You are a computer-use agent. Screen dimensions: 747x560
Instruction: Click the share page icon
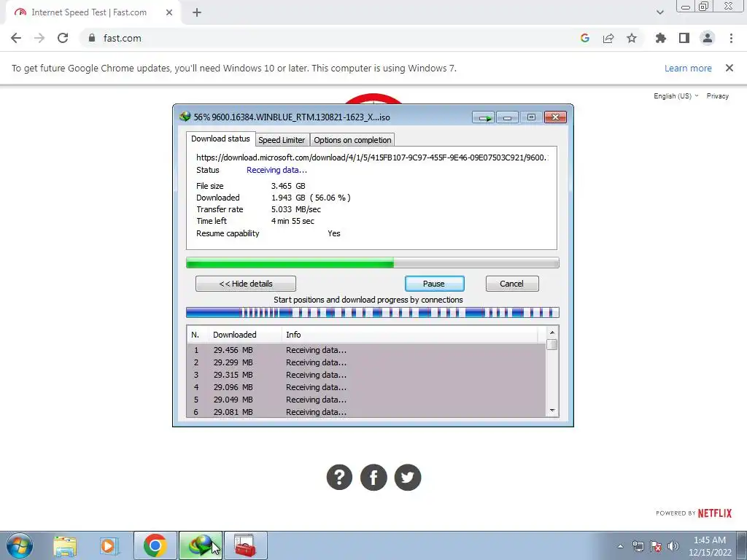[608, 38]
